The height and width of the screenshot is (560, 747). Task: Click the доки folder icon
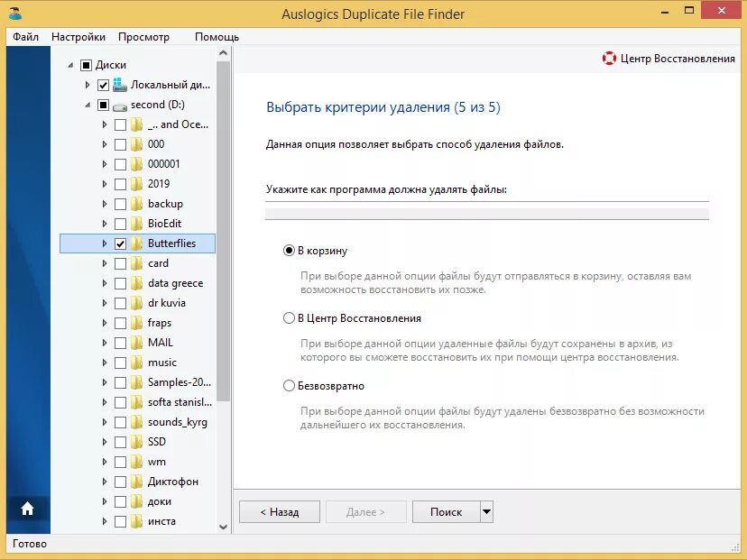click(x=136, y=501)
